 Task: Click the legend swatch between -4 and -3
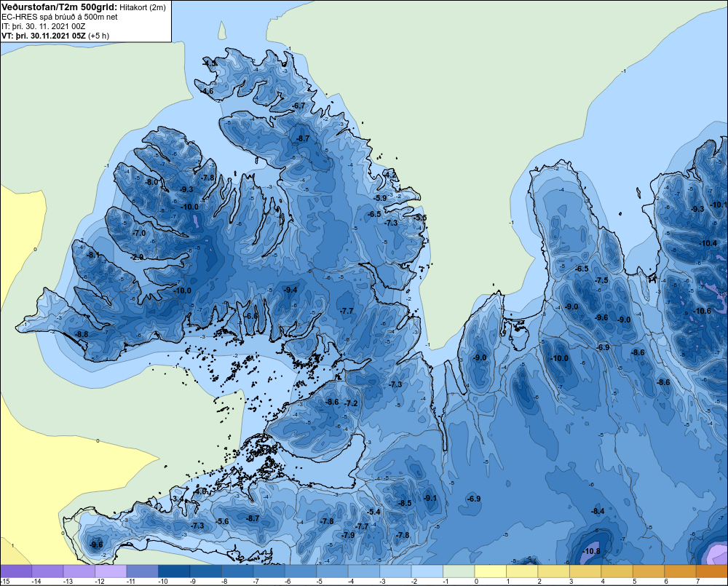364,571
